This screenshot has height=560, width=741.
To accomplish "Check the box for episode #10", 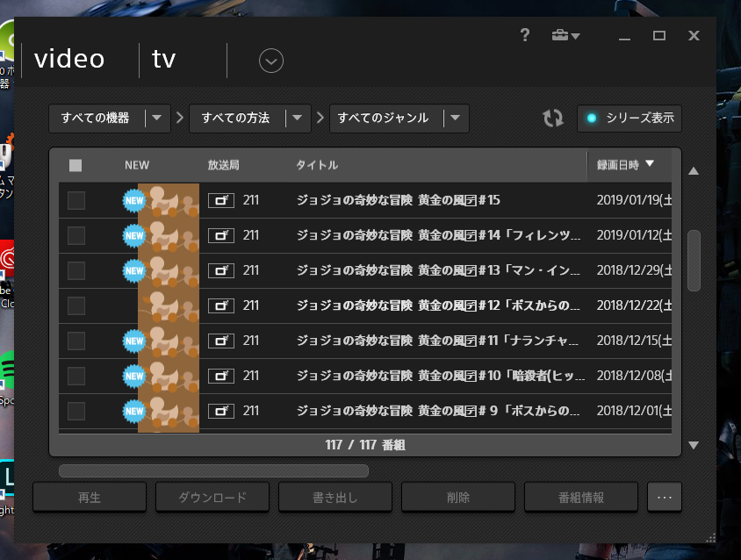I will point(76,377).
